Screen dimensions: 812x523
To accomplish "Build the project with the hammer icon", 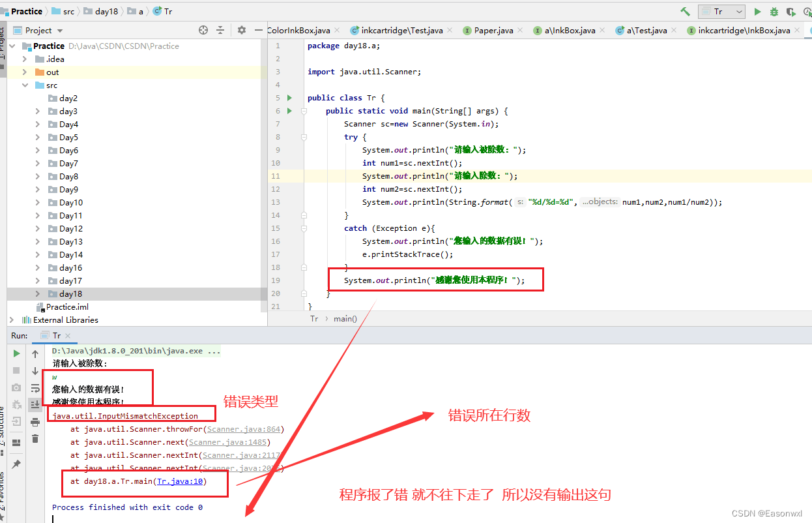I will click(x=685, y=11).
